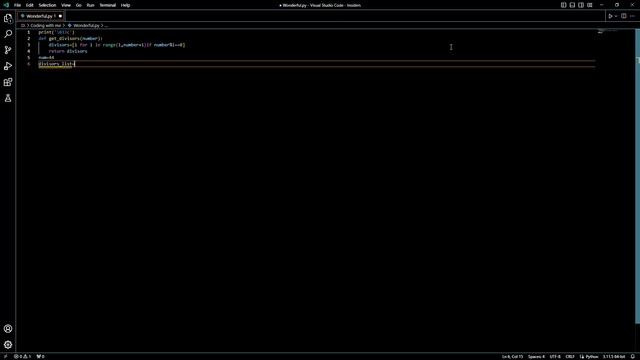Viewport: 640px width, 360px height.
Task: Open the Help menu
Action: [125, 5]
